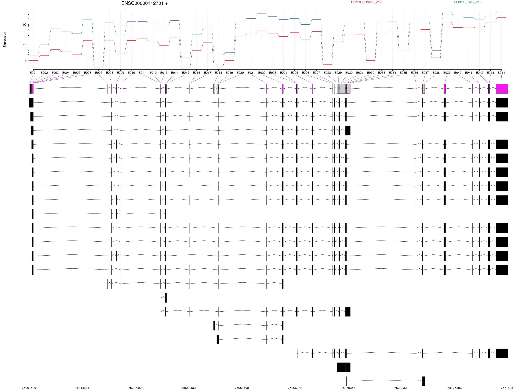Select exon label E039

pos(447,73)
